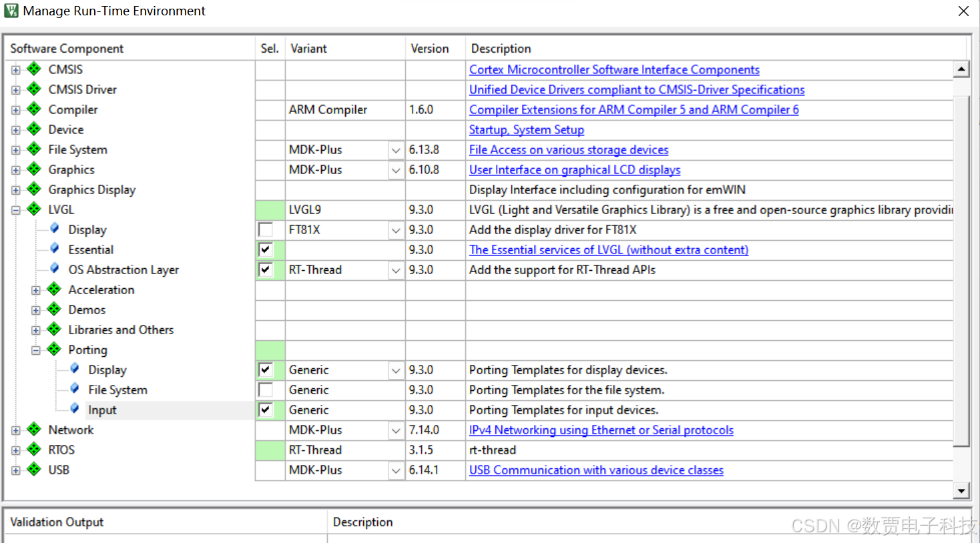This screenshot has height=543, width=980.
Task: Click the CMSIS Driver component icon
Action: (x=34, y=89)
